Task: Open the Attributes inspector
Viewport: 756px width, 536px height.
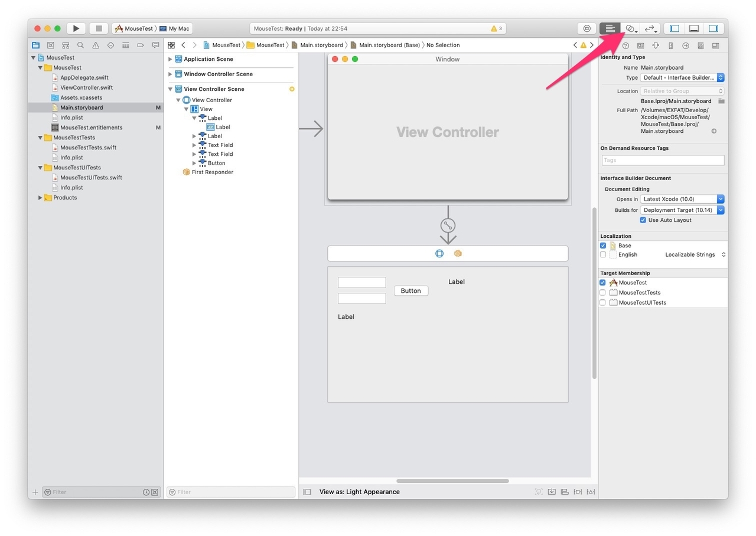Action: pyautogui.click(x=656, y=45)
